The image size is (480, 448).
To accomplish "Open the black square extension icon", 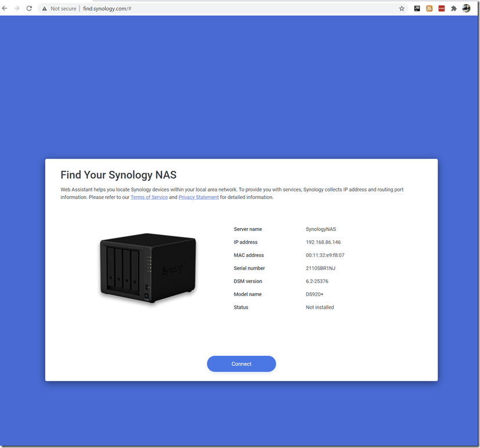I will pyautogui.click(x=417, y=9).
